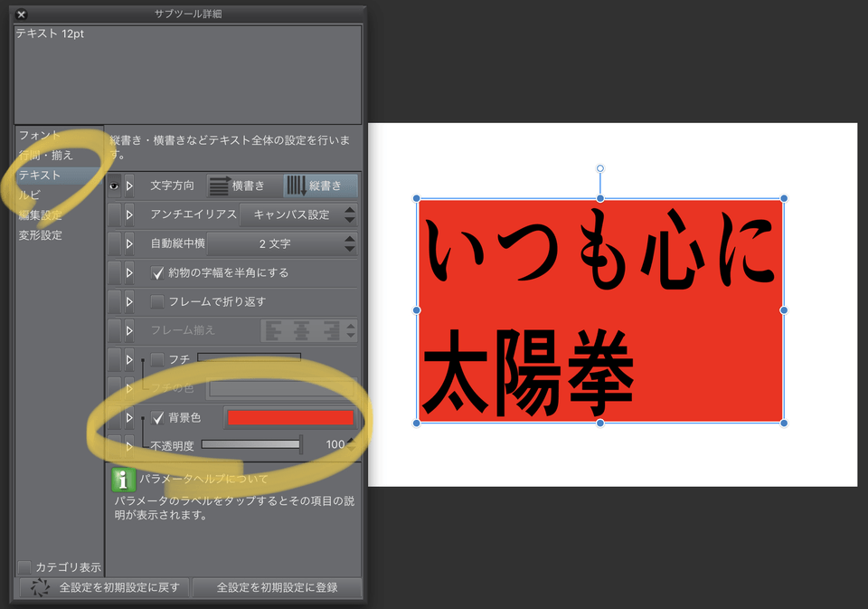Toggle display box for アンチエイリアス row
This screenshot has width=868, height=609.
click(x=114, y=214)
